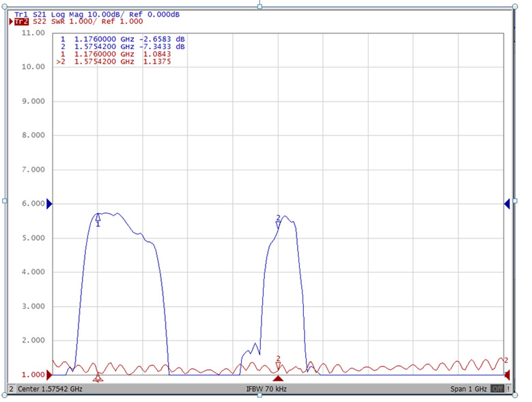The image size is (532, 402).
Task: Click the blue reference level arrow on left
Action: point(49,204)
